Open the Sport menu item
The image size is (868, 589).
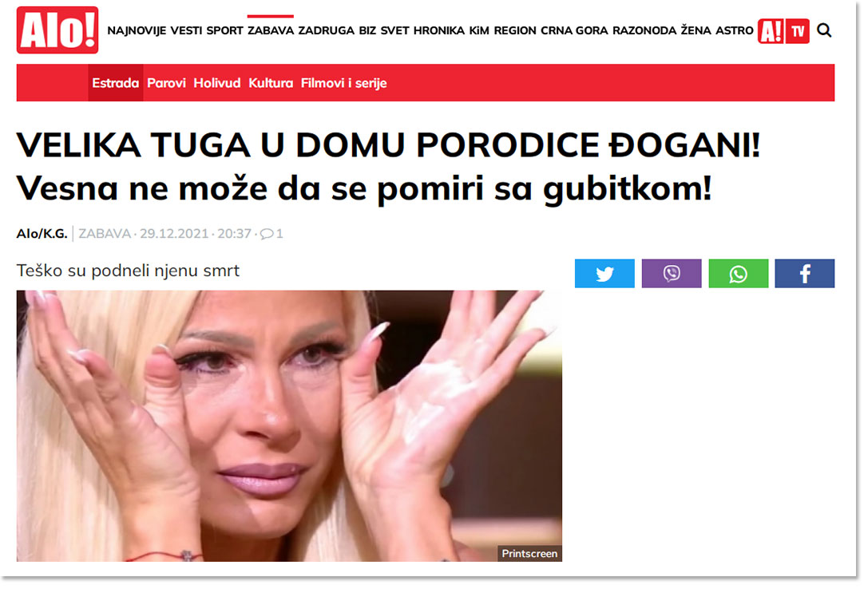[224, 30]
